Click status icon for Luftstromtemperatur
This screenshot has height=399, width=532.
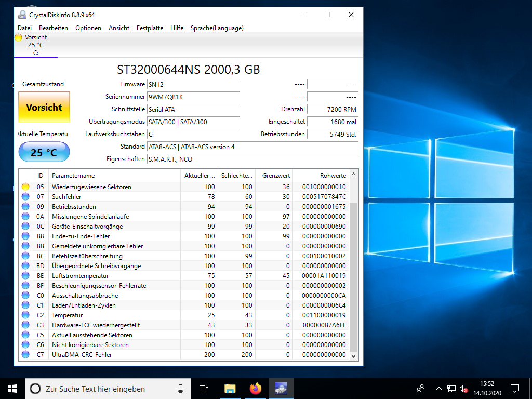[x=25, y=275]
